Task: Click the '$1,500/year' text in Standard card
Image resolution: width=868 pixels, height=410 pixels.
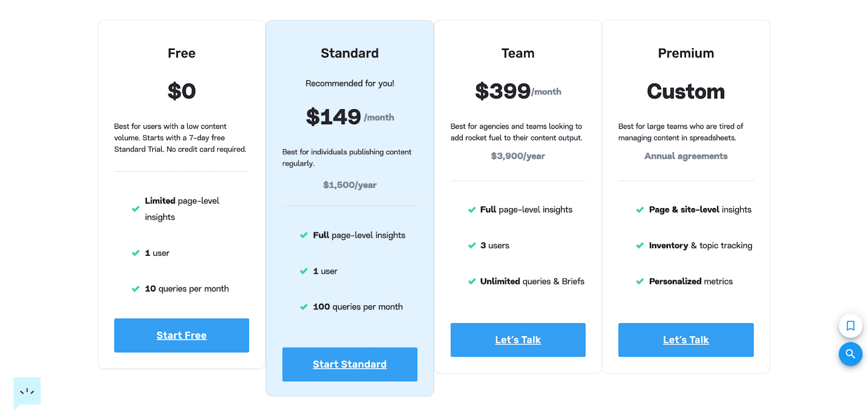Action: (x=349, y=185)
